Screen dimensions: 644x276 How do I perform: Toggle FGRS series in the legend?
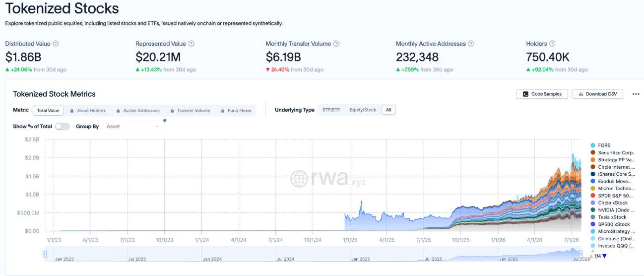click(x=600, y=145)
